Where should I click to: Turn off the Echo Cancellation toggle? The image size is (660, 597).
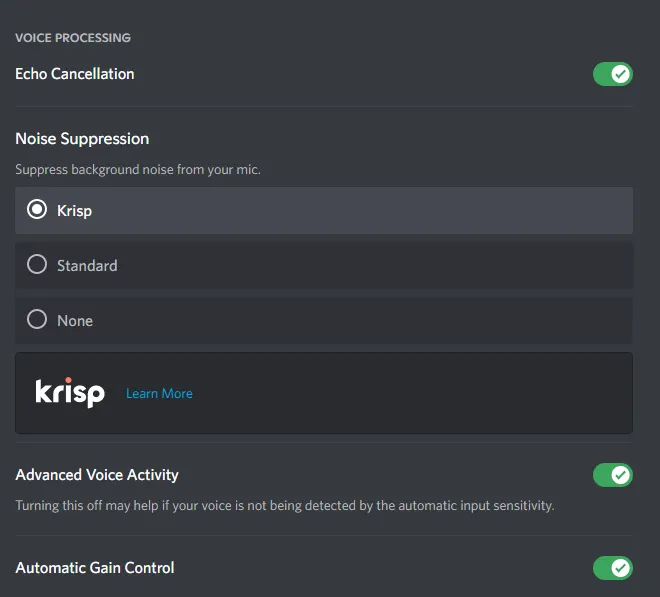click(x=612, y=74)
